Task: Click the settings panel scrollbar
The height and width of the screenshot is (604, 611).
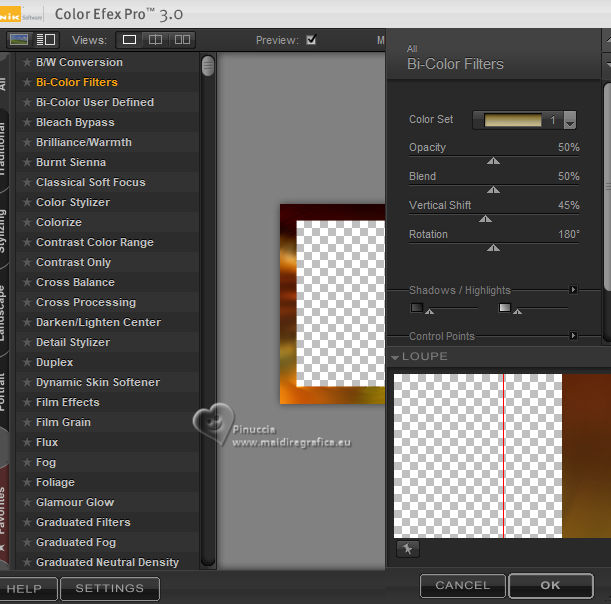Action: (x=607, y=186)
